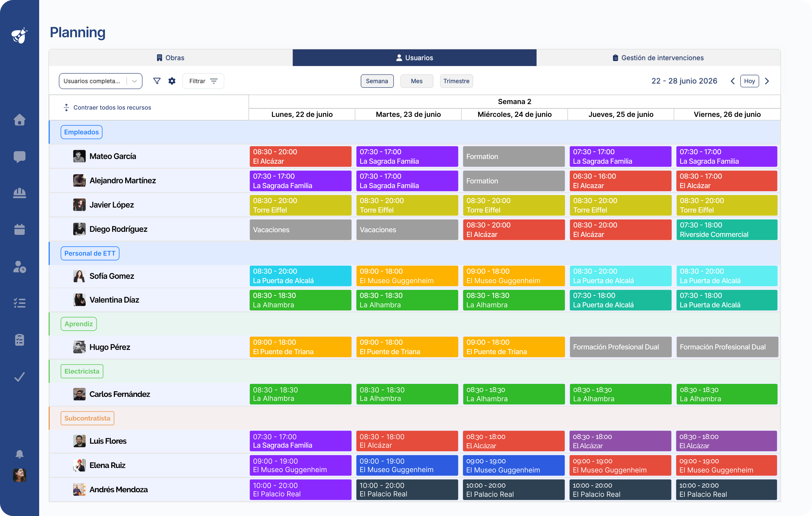Open the Filtrar filter menu

[x=203, y=81]
